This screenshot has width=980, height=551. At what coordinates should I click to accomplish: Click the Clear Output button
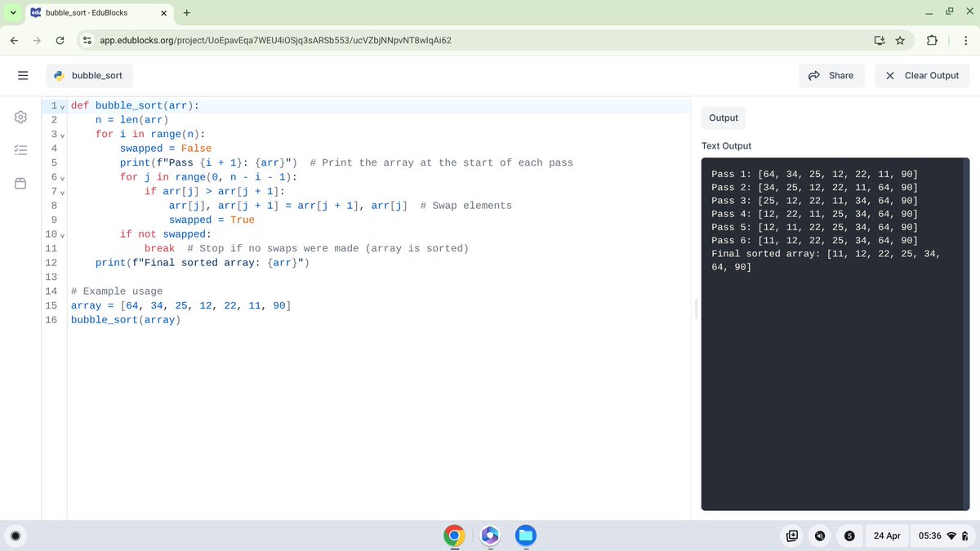coord(922,75)
